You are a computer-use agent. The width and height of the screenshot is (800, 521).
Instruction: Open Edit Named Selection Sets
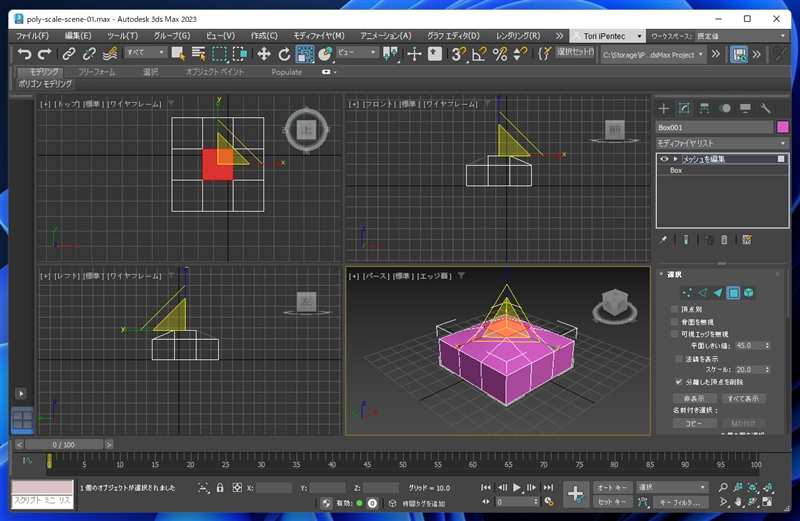pyautogui.click(x=544, y=54)
